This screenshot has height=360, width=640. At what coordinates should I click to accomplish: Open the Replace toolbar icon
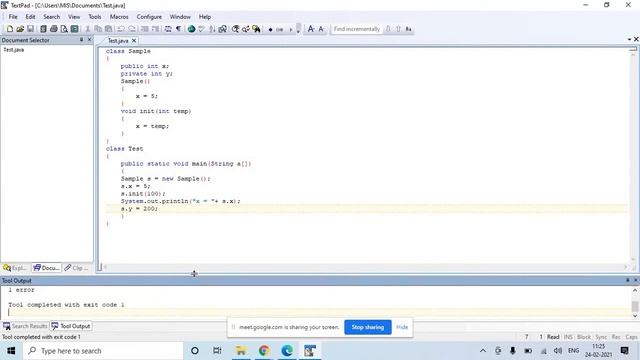pyautogui.click(x=246, y=29)
